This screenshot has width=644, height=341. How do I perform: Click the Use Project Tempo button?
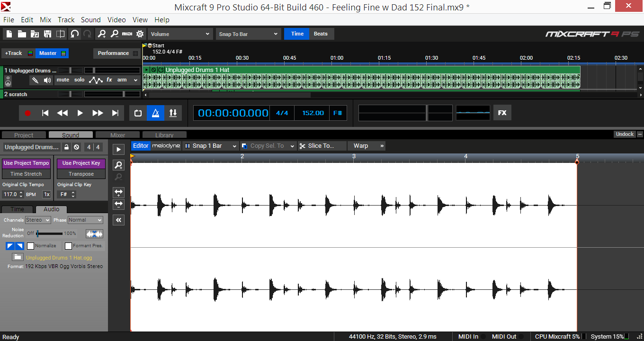click(26, 163)
